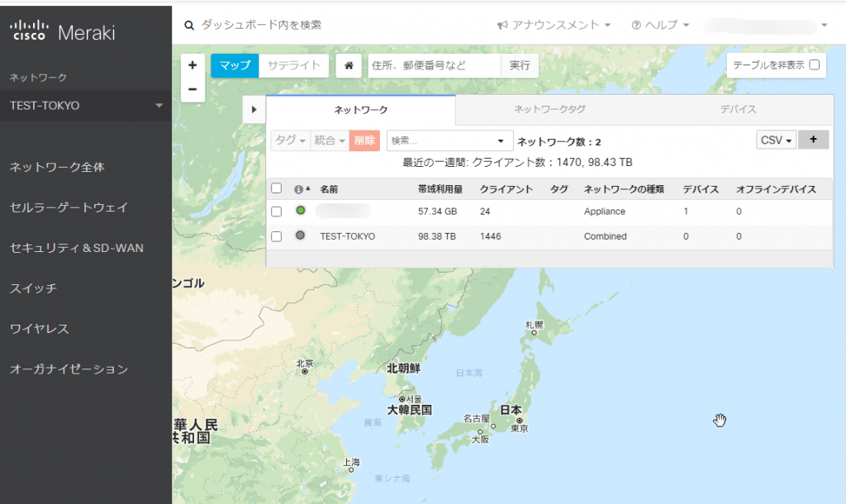
Task: Toggle the hide table checkbox
Action: (814, 64)
